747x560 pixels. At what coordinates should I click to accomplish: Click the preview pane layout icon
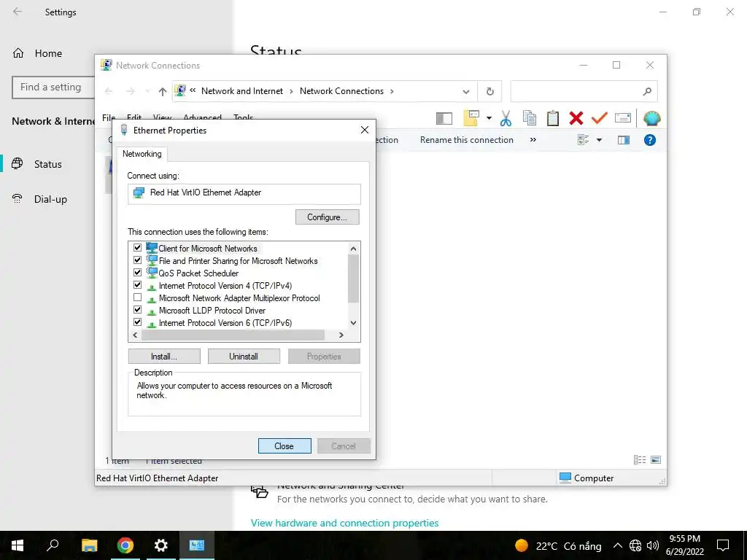(x=444, y=118)
